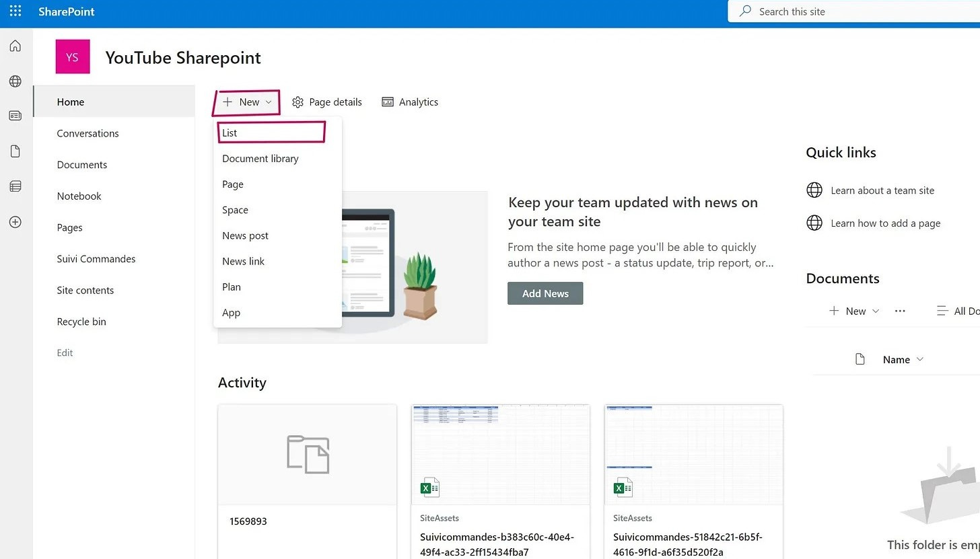Select News post from the New menu
This screenshot has width=980, height=559.
pos(277,235)
